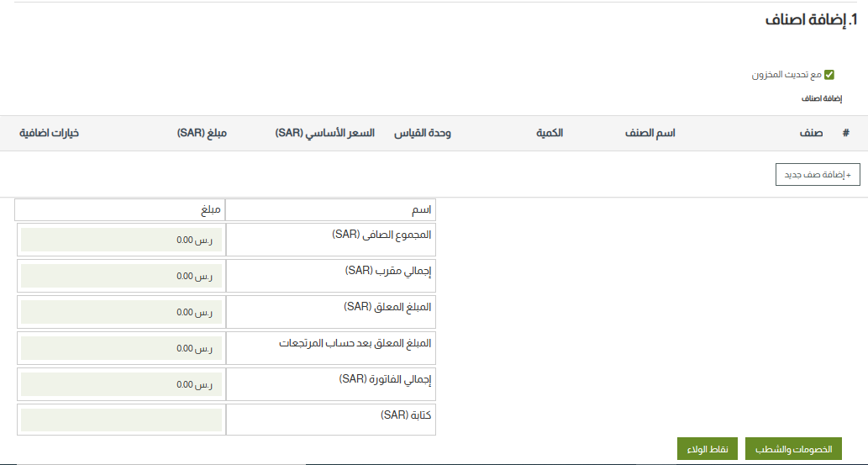
Task: Click the السعر الأساسي (SAR) column header
Action: click(x=325, y=134)
